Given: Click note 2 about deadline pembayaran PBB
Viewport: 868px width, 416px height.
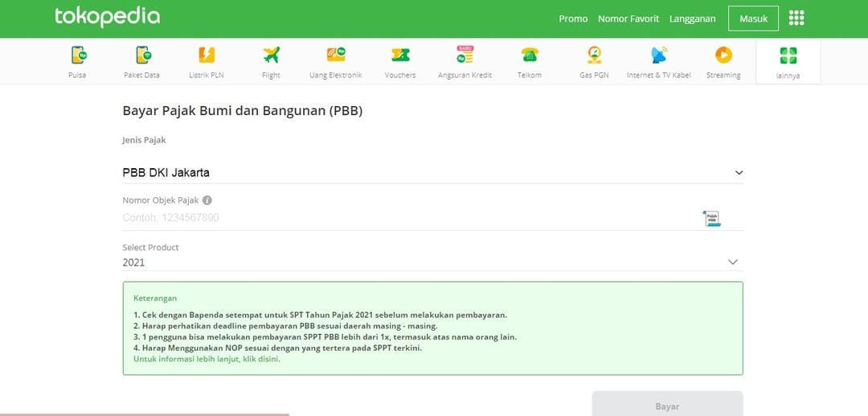Looking at the screenshot, I should pyautogui.click(x=285, y=326).
